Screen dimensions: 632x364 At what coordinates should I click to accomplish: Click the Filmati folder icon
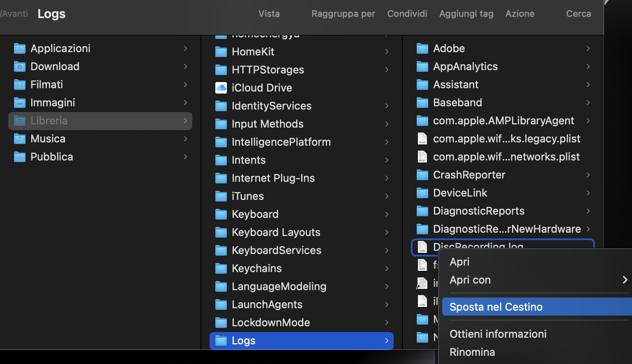20,85
